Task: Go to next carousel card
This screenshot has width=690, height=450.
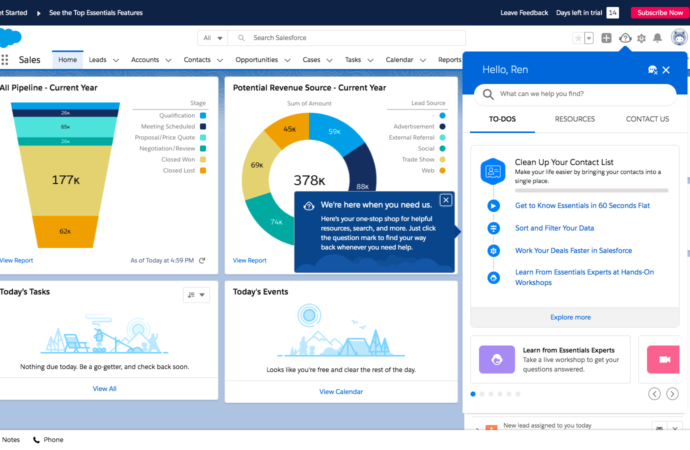Action: 672,394
